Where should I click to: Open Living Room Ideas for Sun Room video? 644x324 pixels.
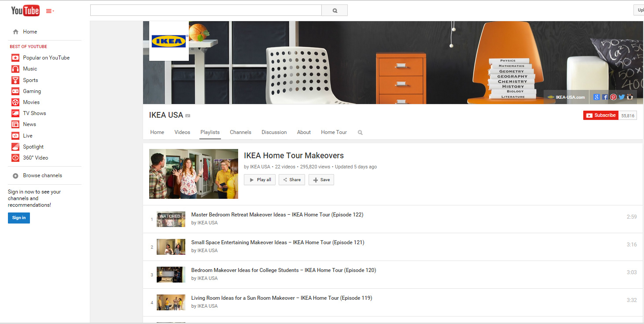[x=282, y=298]
